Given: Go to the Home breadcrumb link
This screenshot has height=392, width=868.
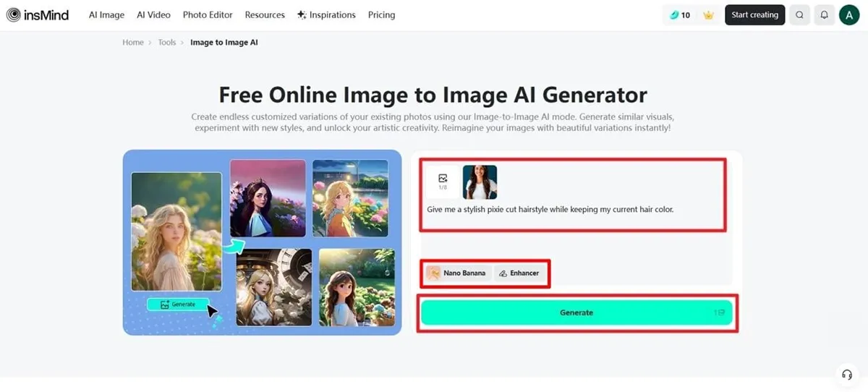Looking at the screenshot, I should 133,43.
